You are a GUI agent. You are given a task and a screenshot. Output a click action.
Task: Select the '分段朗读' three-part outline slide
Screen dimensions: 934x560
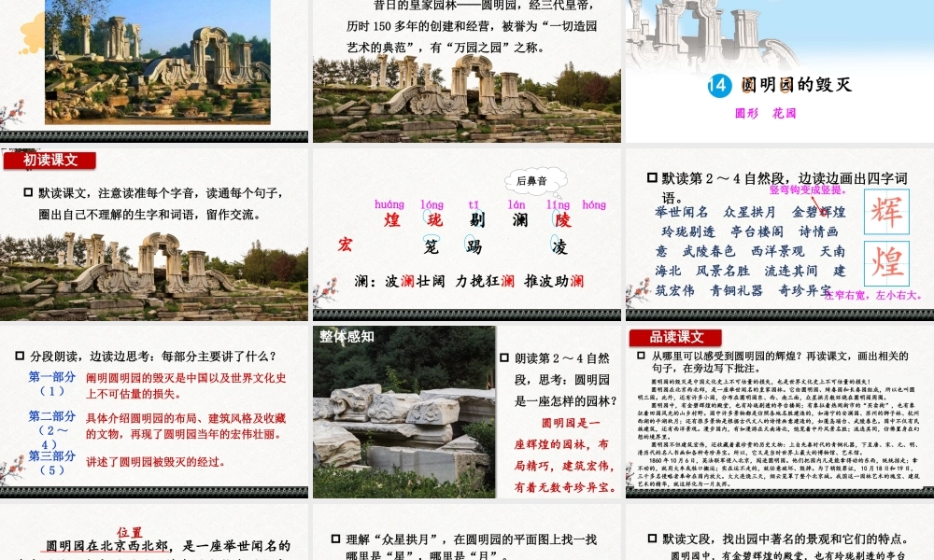(x=154, y=412)
